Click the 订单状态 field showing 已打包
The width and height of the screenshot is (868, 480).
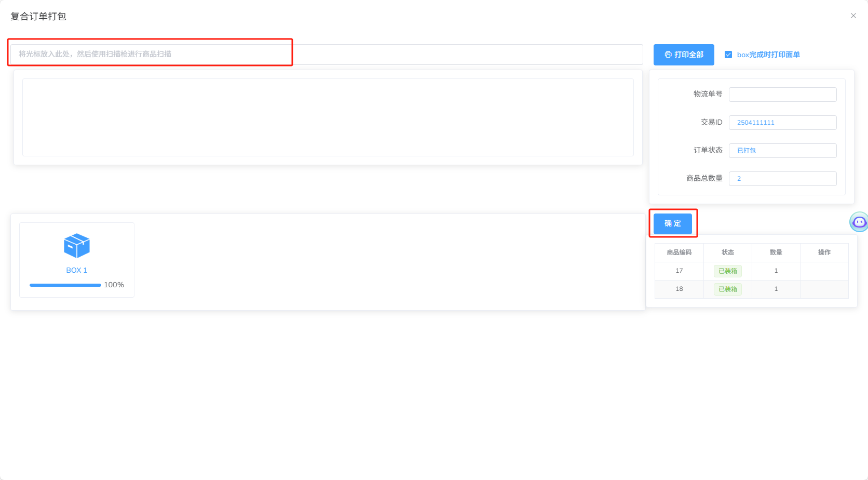(783, 151)
